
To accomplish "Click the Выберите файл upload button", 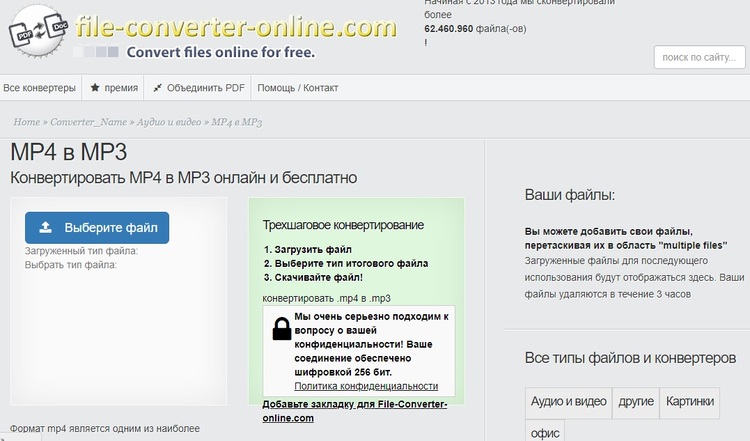I will (x=97, y=228).
